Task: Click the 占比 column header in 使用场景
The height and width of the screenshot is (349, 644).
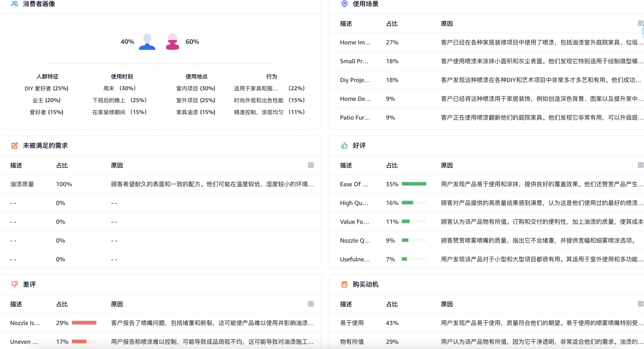Action: pyautogui.click(x=392, y=23)
